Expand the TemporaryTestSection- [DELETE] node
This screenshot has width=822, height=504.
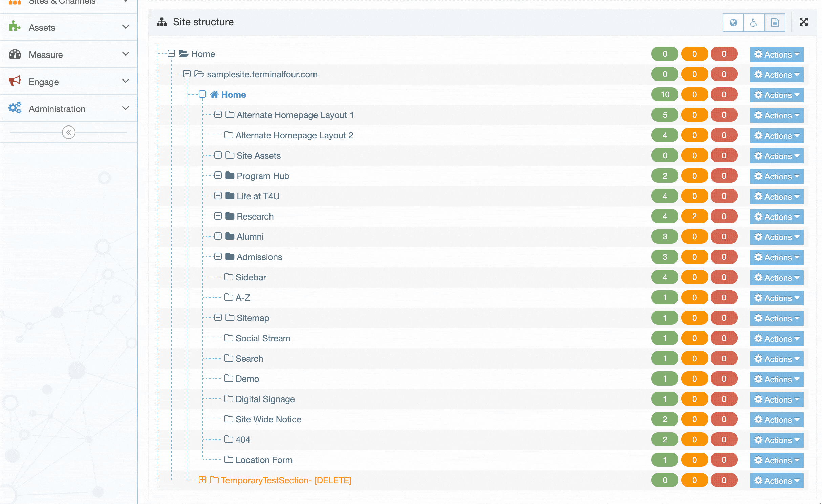tap(203, 480)
